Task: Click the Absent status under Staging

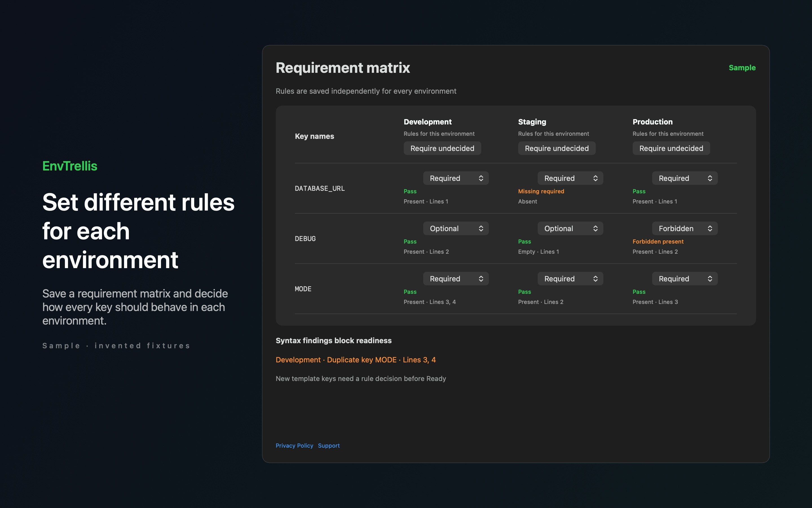Action: pyautogui.click(x=528, y=201)
